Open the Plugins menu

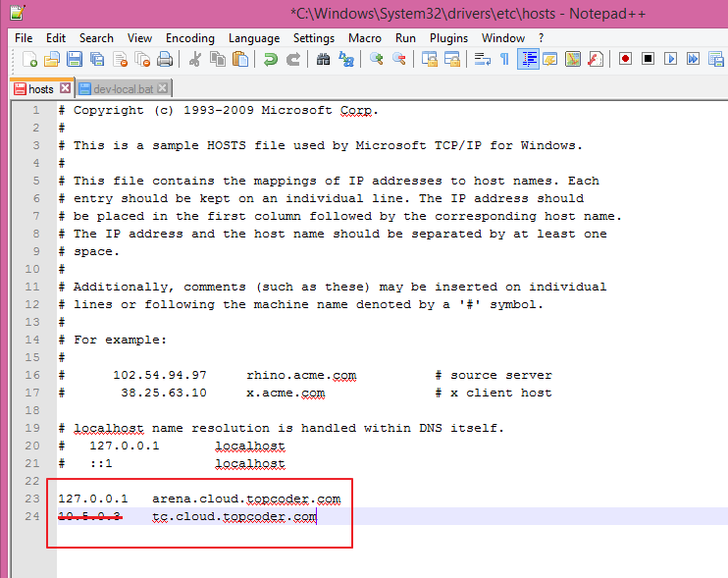pyautogui.click(x=448, y=38)
